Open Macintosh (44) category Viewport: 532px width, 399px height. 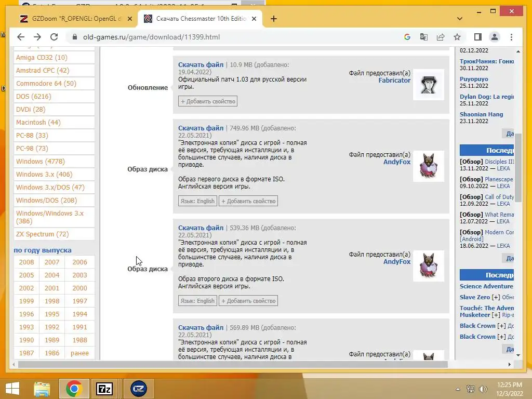pos(38,122)
